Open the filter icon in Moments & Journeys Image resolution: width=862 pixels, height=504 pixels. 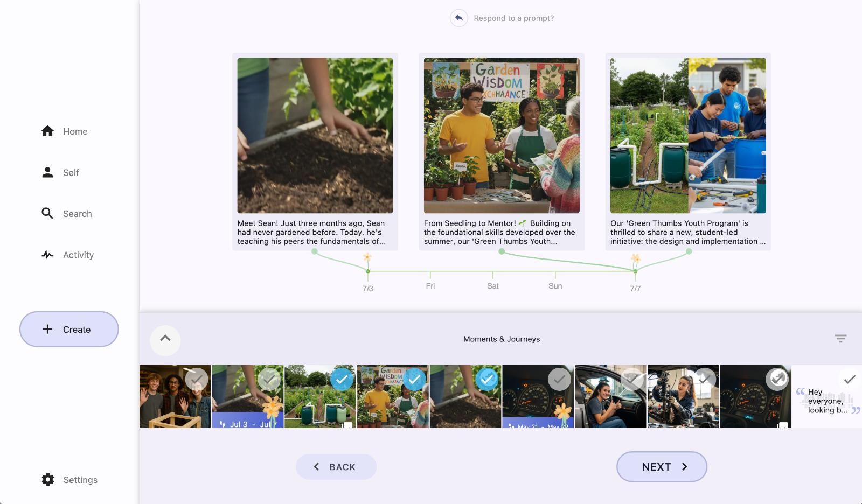(840, 339)
